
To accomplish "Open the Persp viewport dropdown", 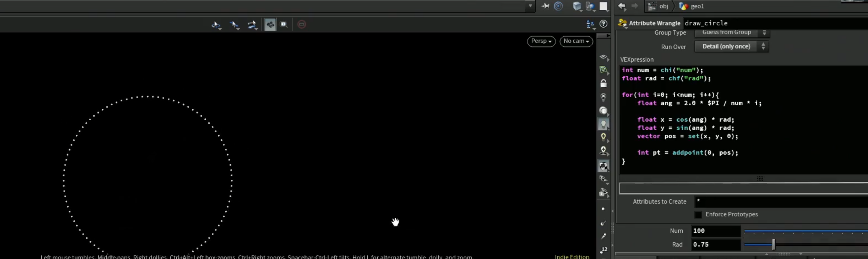I will point(541,41).
